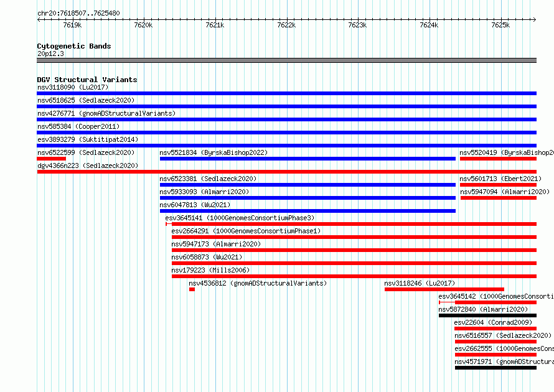
Task: Click esv3645141 (1000GenomesConsortiumPhase3) label
Action: tap(240, 218)
